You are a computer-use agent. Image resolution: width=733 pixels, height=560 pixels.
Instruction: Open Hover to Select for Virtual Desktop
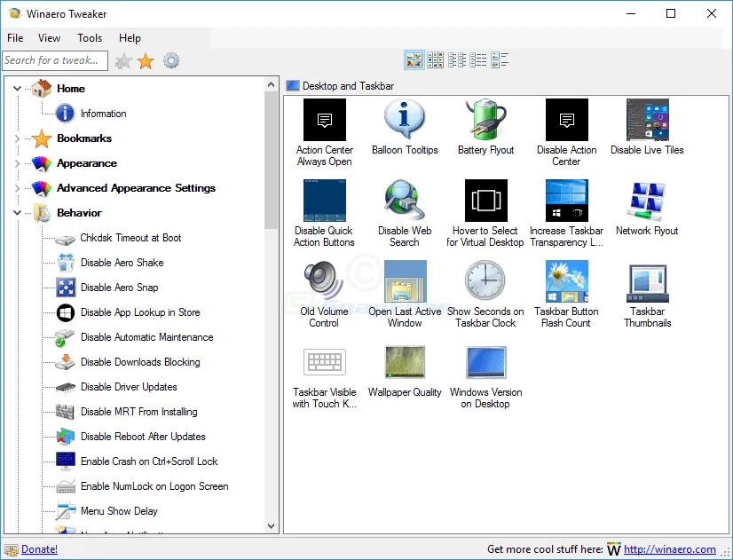tap(485, 214)
